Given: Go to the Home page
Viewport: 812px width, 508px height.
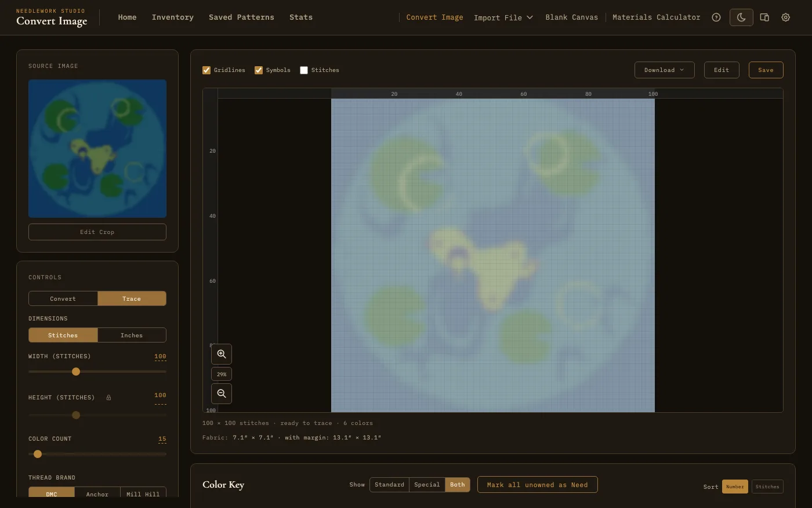Looking at the screenshot, I should (x=128, y=17).
